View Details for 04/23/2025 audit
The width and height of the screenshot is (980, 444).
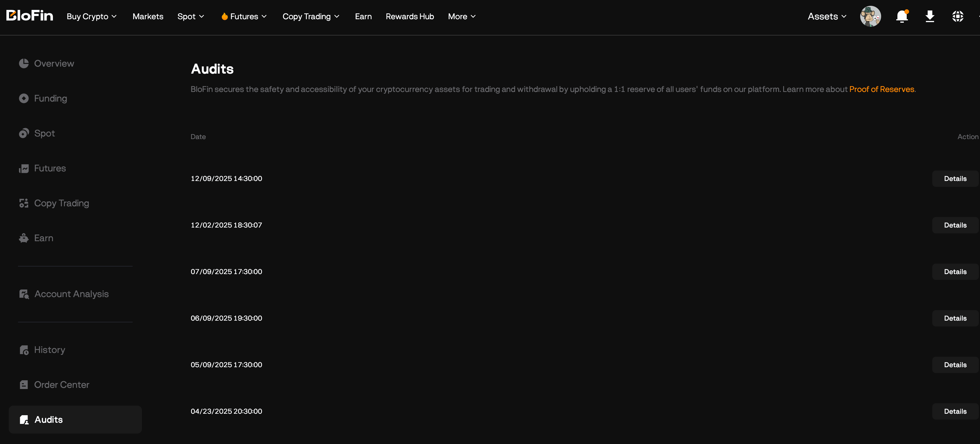(954, 411)
